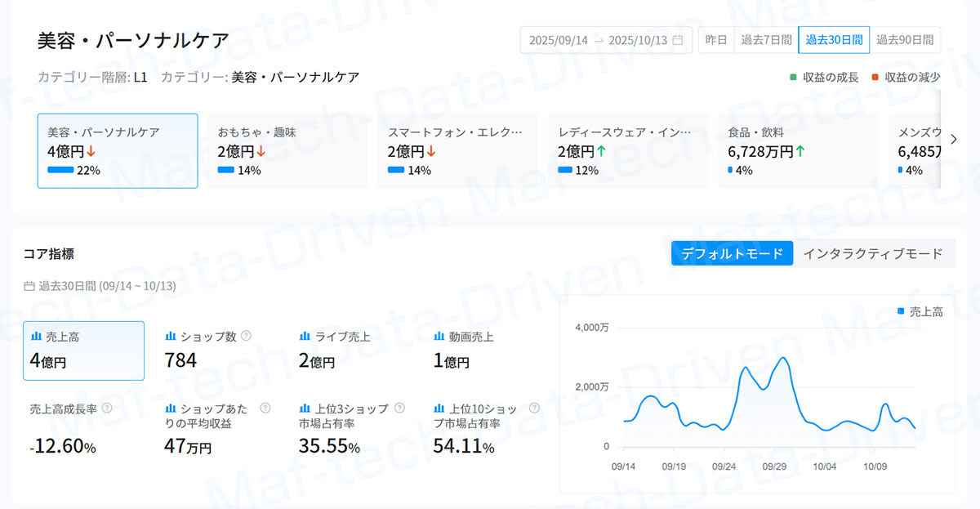Select the 過去90日間 time range
This screenshot has width=980, height=509.
click(x=905, y=39)
